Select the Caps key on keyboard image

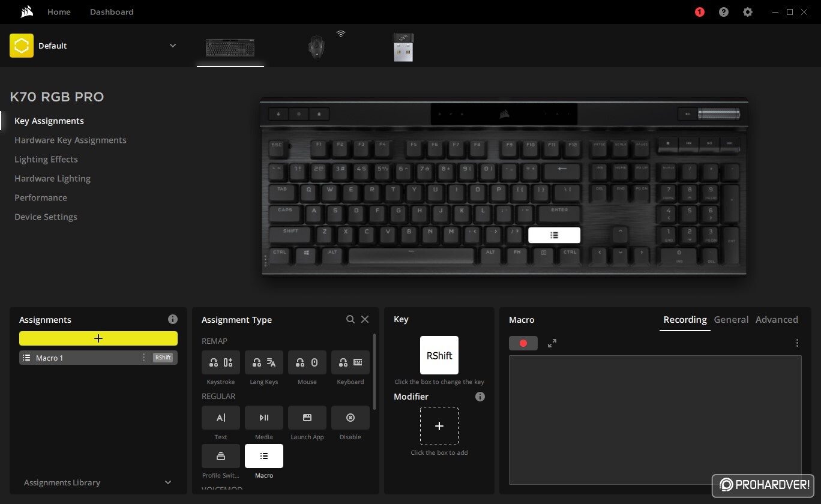[285, 214]
